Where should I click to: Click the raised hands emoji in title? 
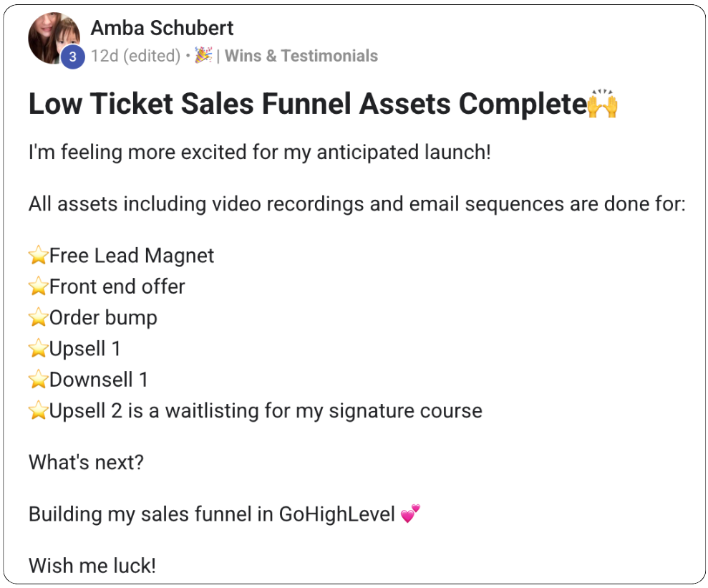(602, 105)
